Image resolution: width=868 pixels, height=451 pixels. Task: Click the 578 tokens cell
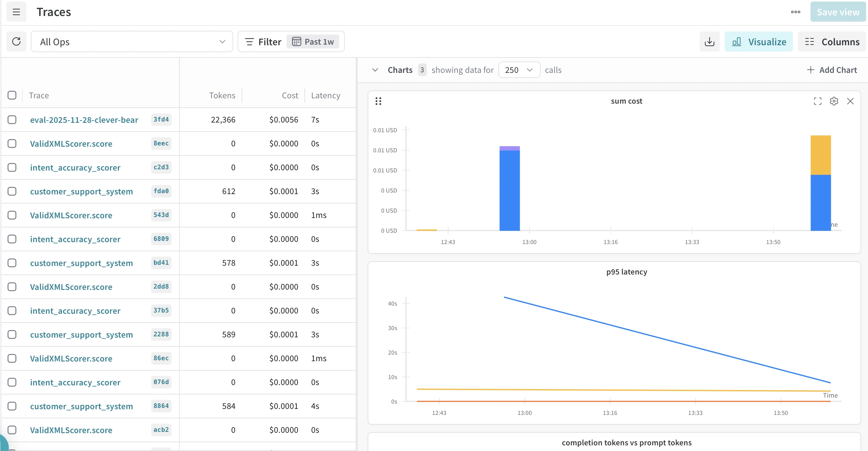point(228,263)
